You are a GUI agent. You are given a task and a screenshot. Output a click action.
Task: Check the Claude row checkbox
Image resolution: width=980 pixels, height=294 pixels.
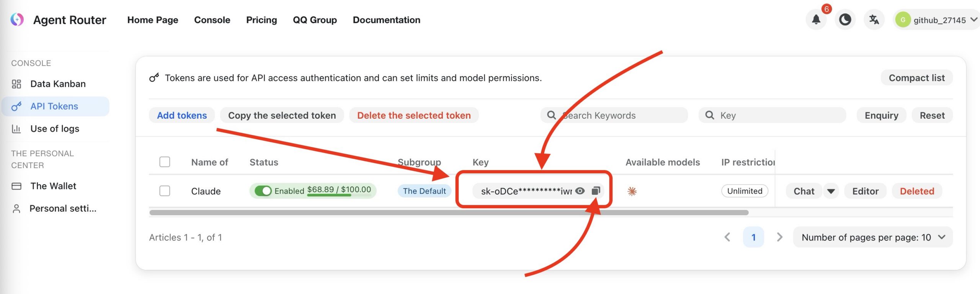165,191
